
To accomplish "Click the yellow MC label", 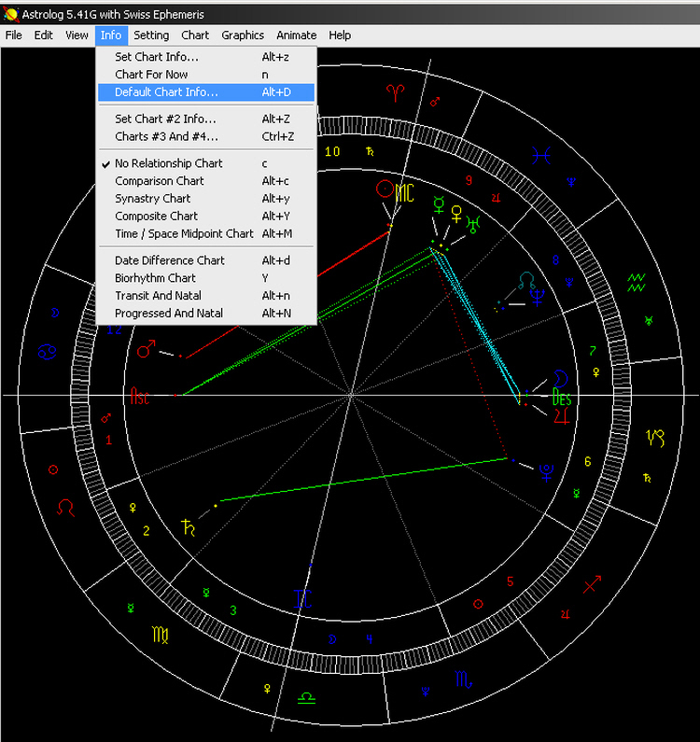I will tap(405, 193).
